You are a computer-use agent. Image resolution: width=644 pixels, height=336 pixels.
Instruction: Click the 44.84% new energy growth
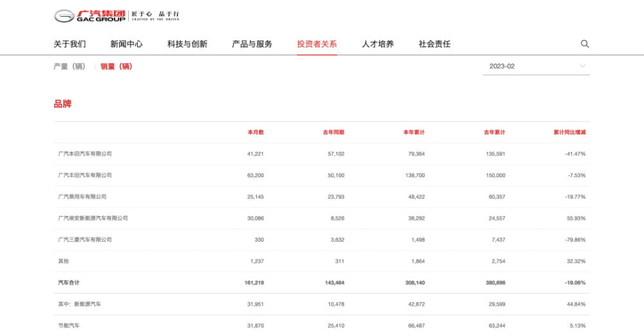[x=576, y=304]
